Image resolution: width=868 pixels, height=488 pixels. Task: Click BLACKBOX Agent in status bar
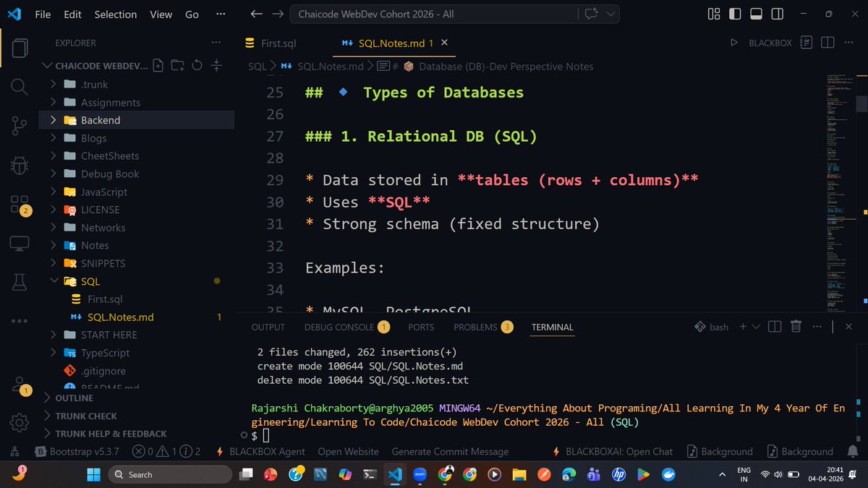[x=260, y=451]
